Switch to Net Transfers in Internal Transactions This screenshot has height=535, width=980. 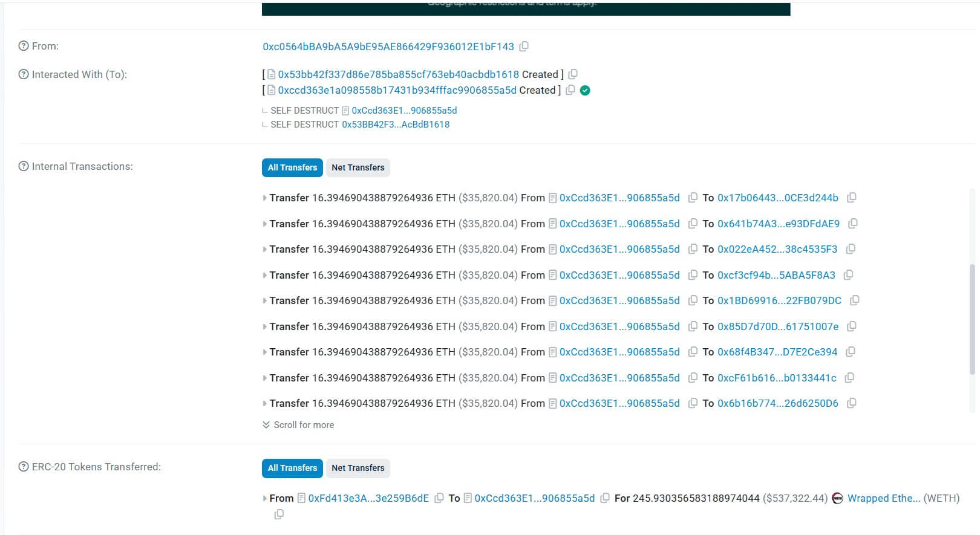coord(358,167)
